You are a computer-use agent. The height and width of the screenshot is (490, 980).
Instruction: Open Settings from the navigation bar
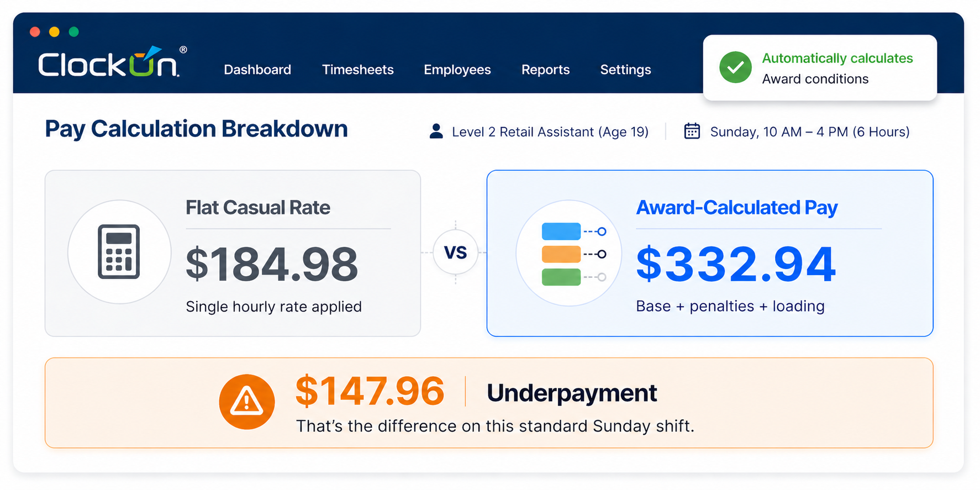(x=625, y=70)
